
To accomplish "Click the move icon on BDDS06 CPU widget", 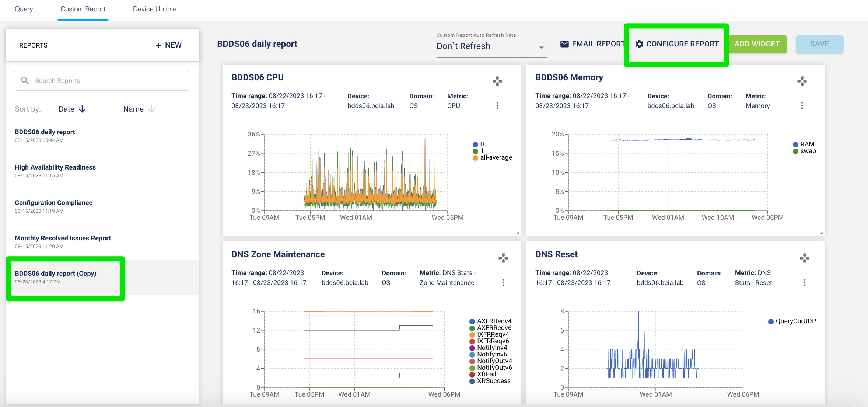I will (497, 81).
